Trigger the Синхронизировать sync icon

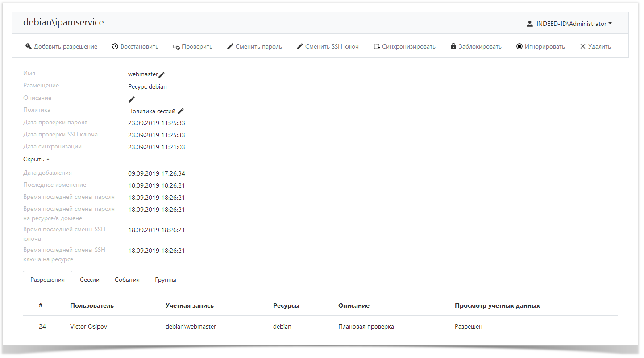tap(376, 46)
